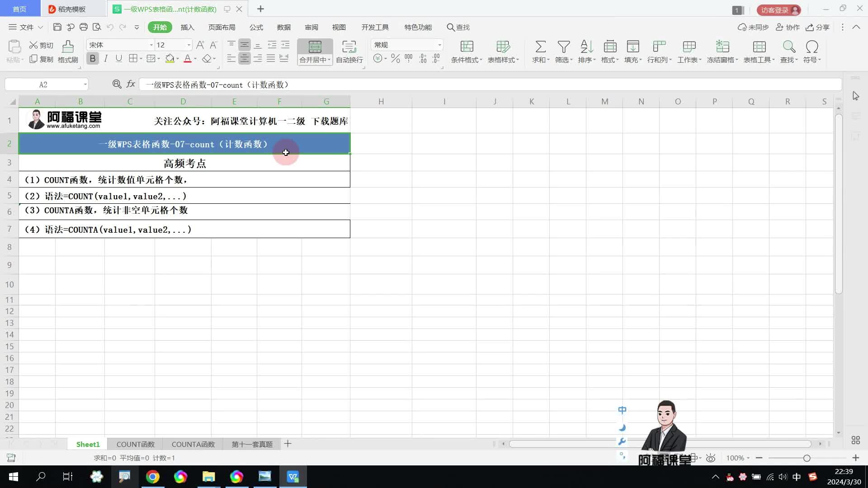
Task: Open the number format dropdown
Action: [x=439, y=45]
